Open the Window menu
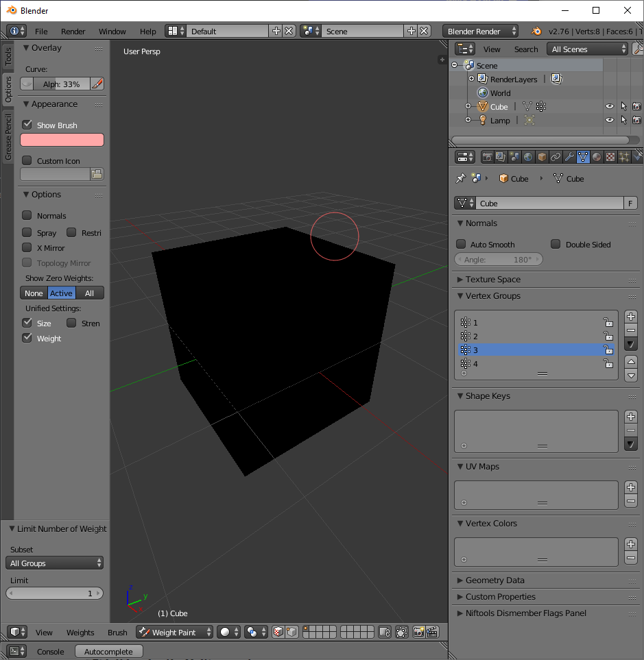This screenshot has width=644, height=660. coord(112,32)
